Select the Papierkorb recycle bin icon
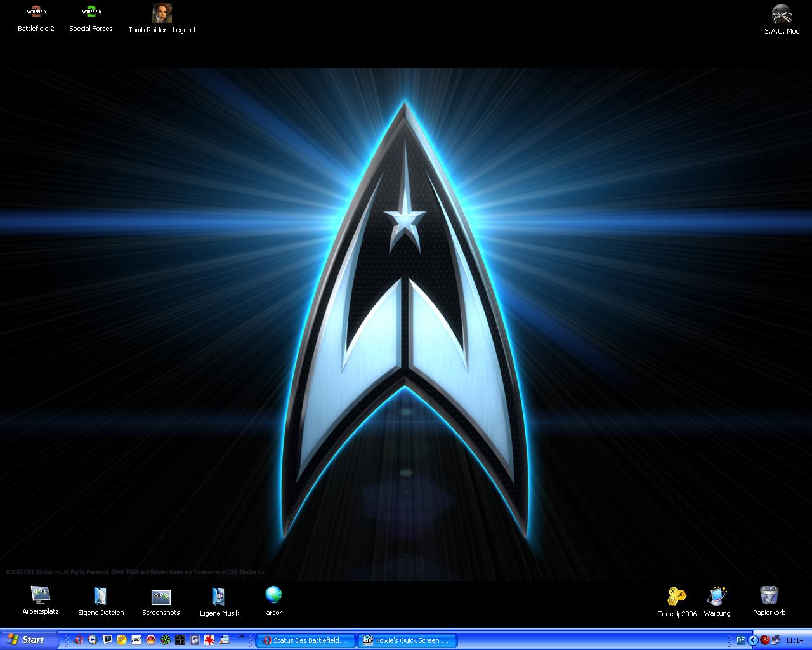 pyautogui.click(x=769, y=601)
